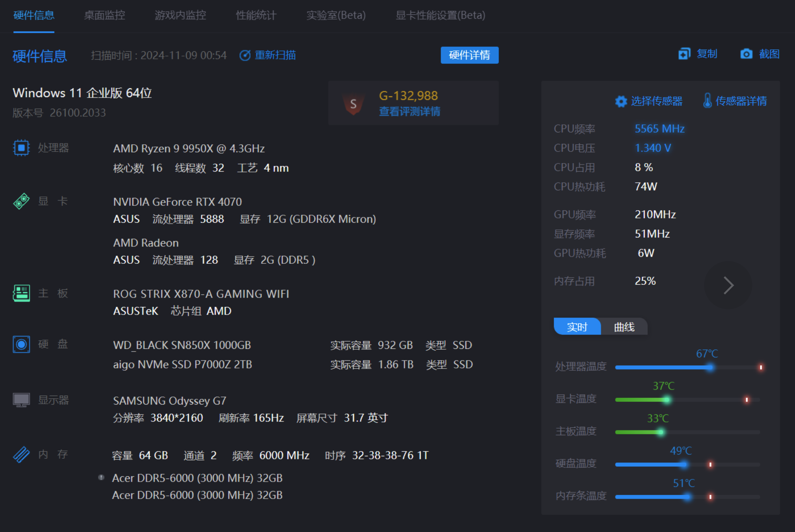Switch temperature view to 曲线 mode

pos(624,327)
